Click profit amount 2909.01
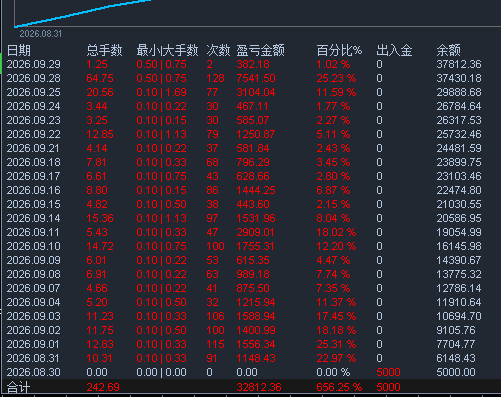Image resolution: width=501 pixels, height=397 pixels. click(x=255, y=232)
